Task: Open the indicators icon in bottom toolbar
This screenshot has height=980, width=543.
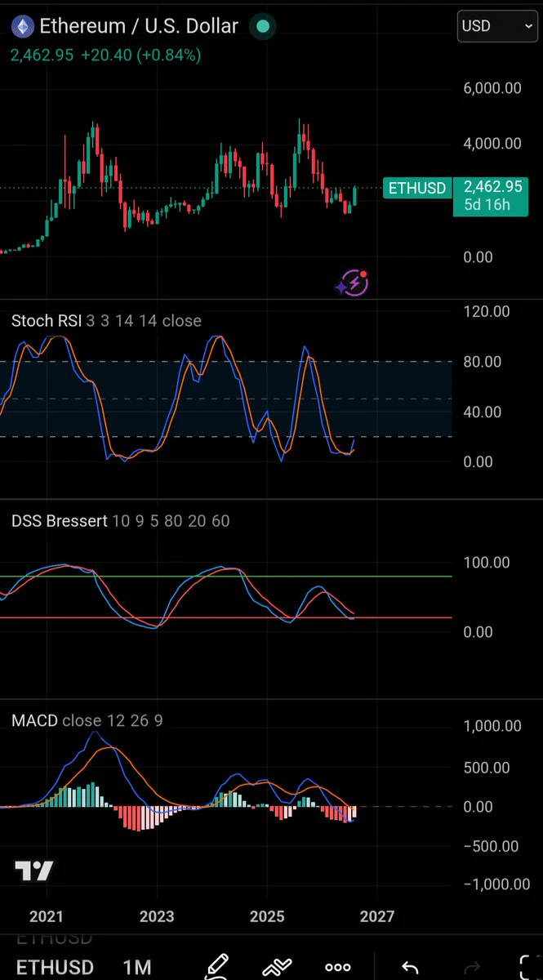Action: click(x=277, y=967)
